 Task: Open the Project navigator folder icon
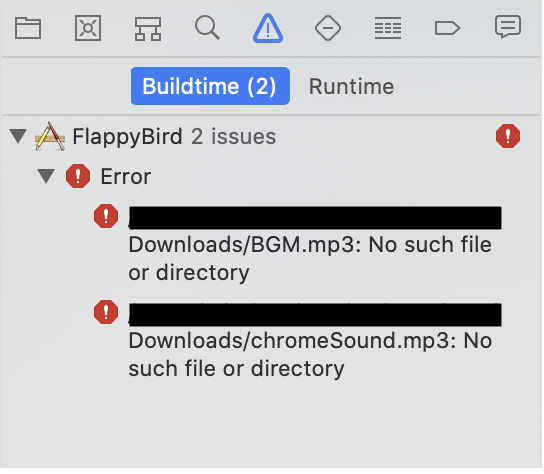pos(28,28)
